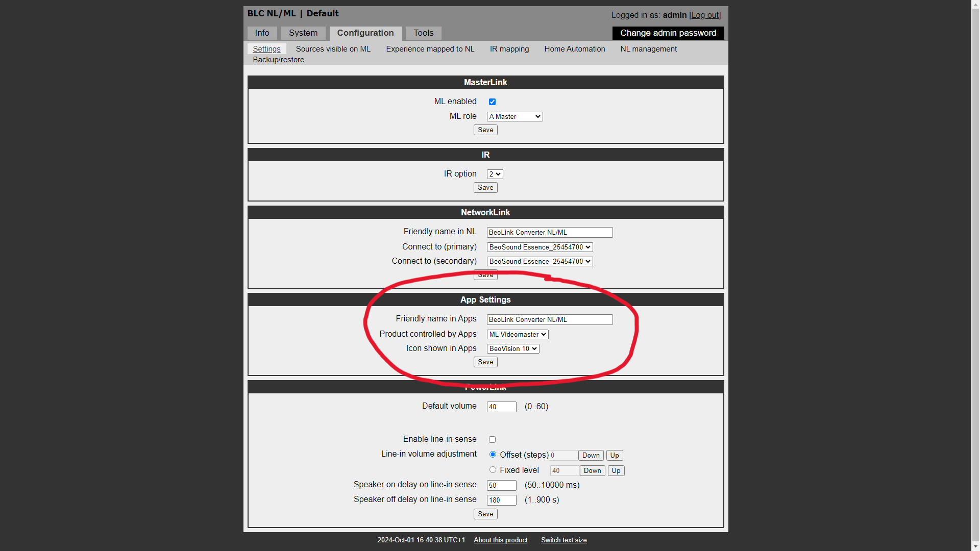Open the Tools tab
Viewport: 980px width, 551px height.
tap(423, 33)
